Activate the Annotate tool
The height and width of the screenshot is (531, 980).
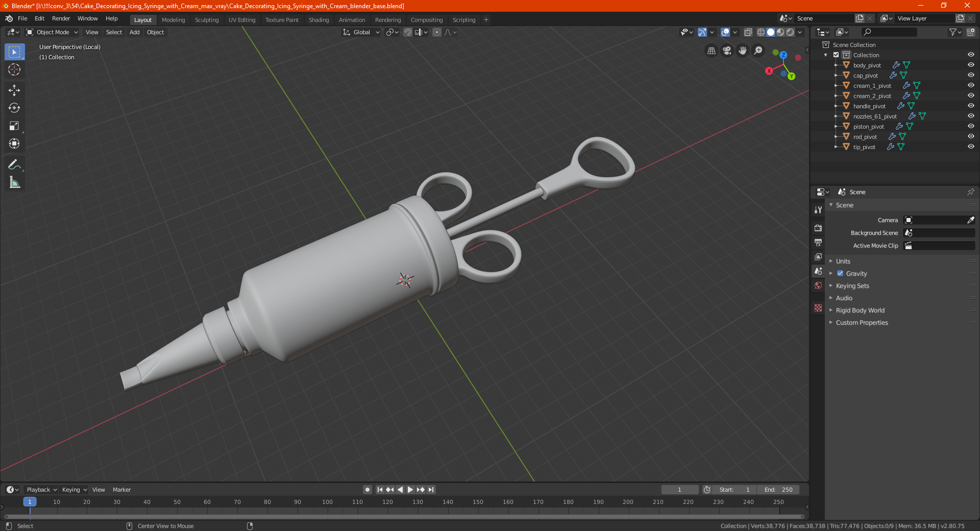(14, 164)
